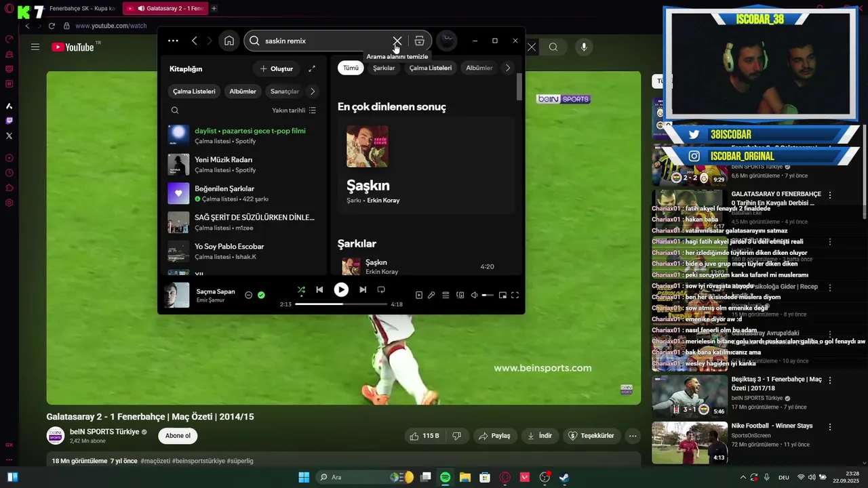Filter library by Çalma Listeleri
Viewport: 868px width, 488px height.
click(194, 91)
